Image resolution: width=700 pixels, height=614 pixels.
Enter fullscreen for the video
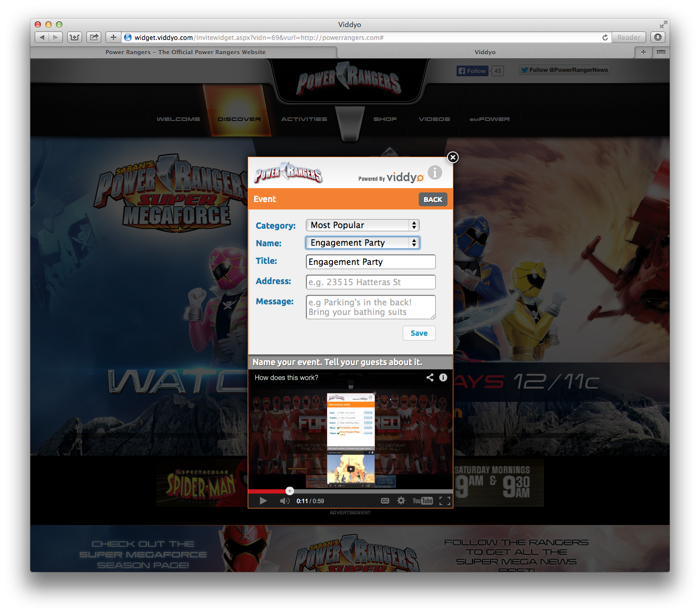coord(445,501)
